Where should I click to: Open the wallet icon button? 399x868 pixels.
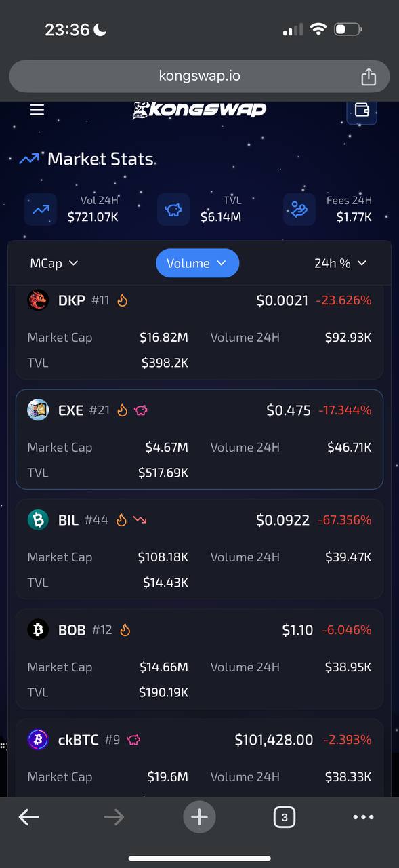[x=362, y=110]
